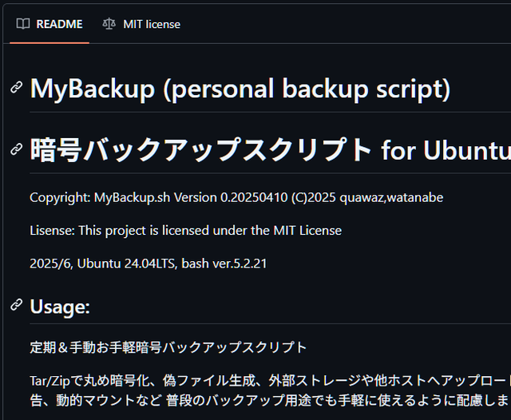The width and height of the screenshot is (511, 420).
Task: Click the "Usage:" heading text
Action: [60, 306]
